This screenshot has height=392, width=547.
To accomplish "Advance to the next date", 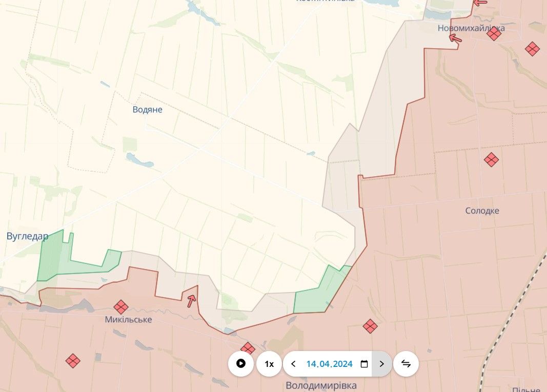I will (381, 364).
